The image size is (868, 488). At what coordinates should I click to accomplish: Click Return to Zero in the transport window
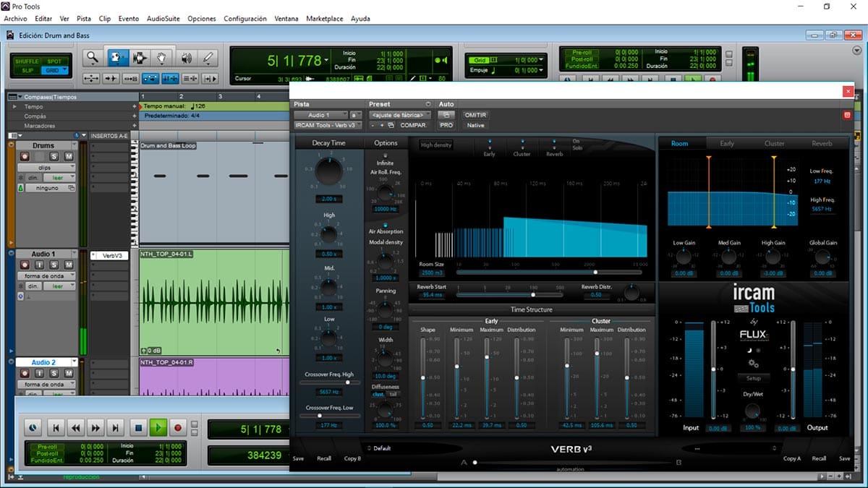[56, 428]
